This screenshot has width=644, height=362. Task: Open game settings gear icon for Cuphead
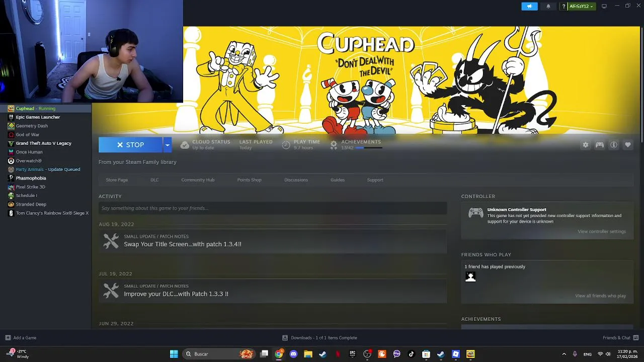pos(585,145)
